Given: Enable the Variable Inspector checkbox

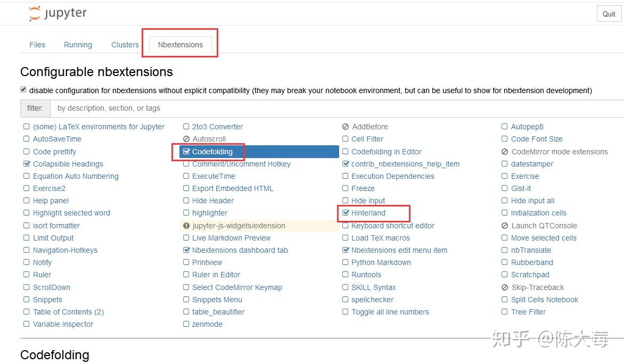Looking at the screenshot, I should (x=27, y=324).
